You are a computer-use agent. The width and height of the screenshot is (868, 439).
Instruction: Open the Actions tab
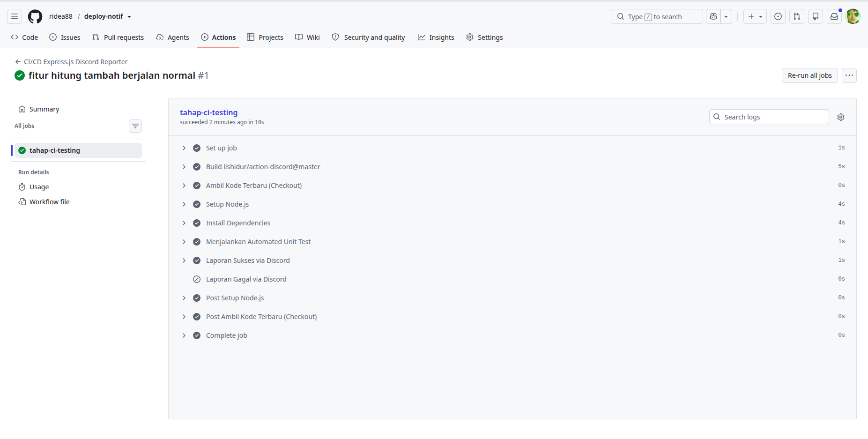[218, 37]
